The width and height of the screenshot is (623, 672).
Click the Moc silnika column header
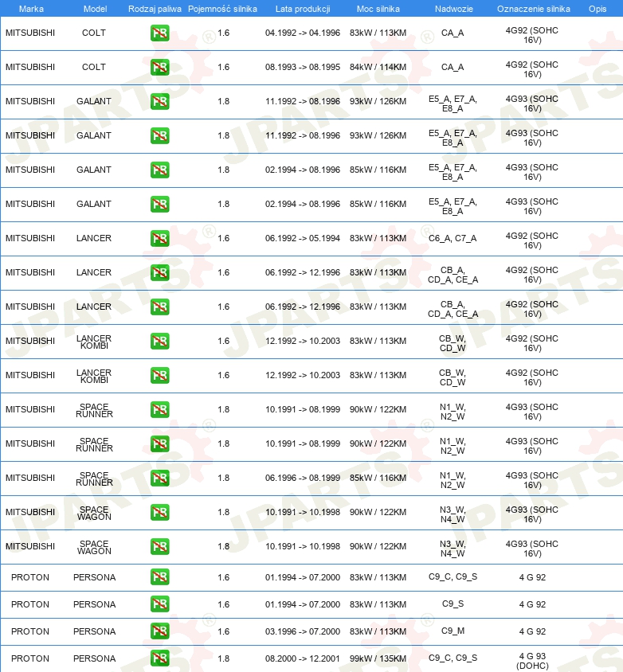point(378,9)
